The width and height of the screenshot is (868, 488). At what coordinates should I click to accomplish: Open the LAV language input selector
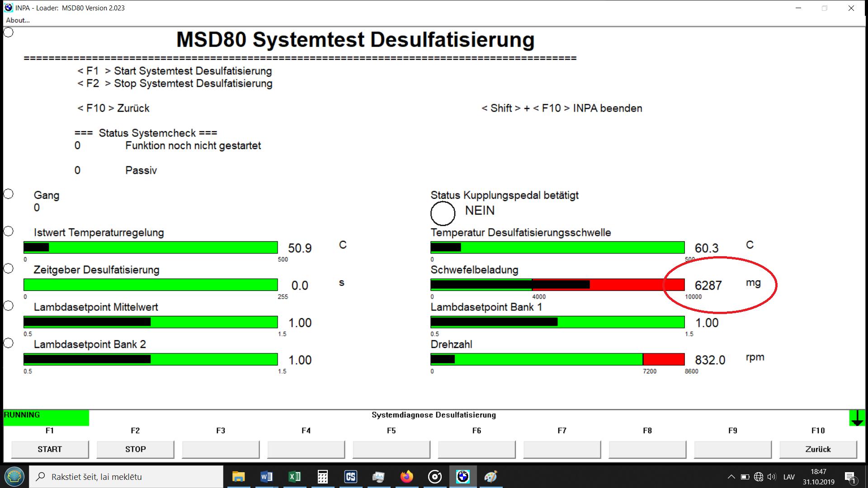click(x=789, y=477)
